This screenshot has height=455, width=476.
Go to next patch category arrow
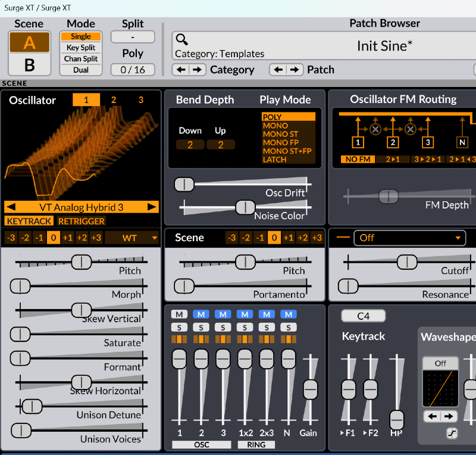(x=198, y=70)
